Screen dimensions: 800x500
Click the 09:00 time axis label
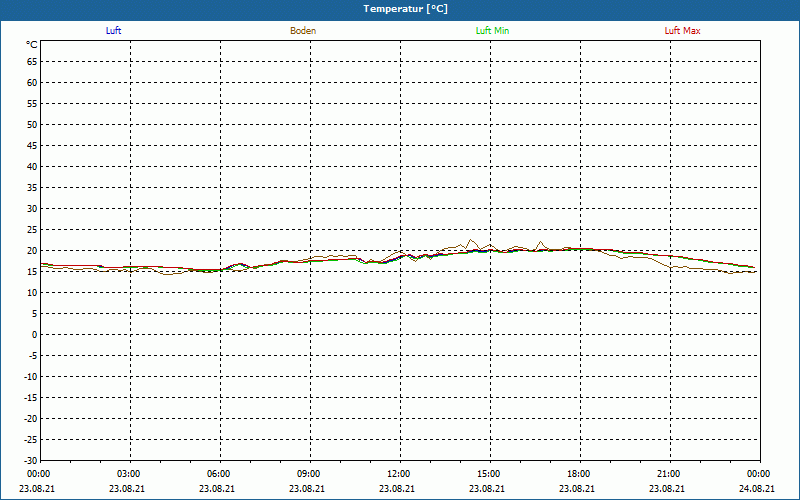(308, 474)
